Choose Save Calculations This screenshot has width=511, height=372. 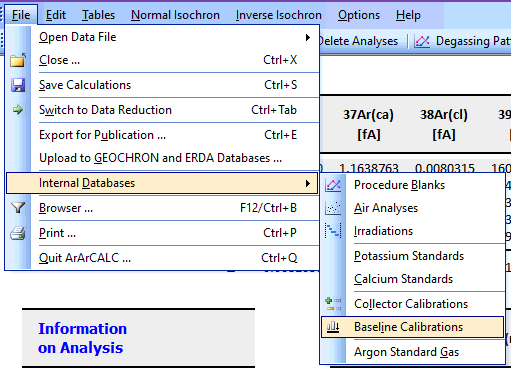pyautogui.click(x=162, y=85)
